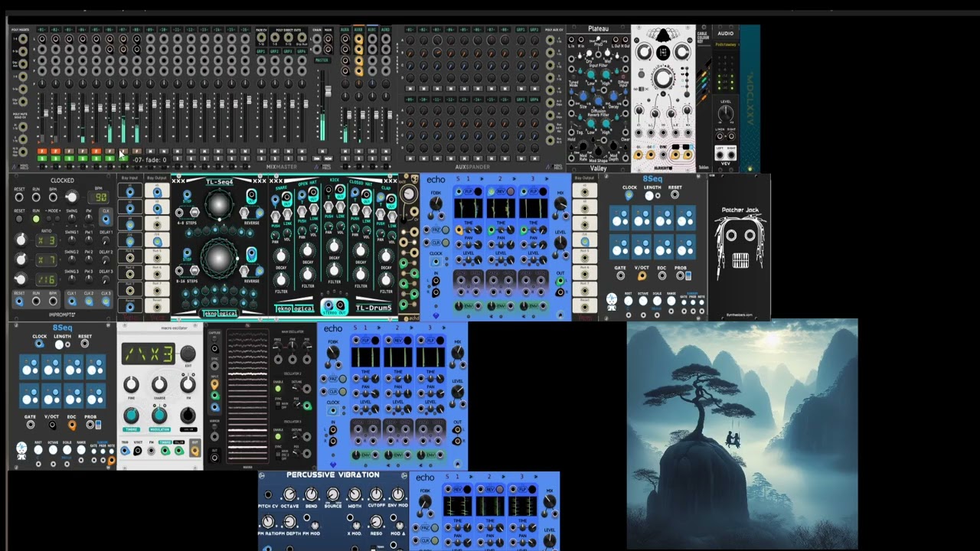The height and width of the screenshot is (551, 980).
Task: Click the FDBK knob on top-row echo module
Action: point(436,204)
